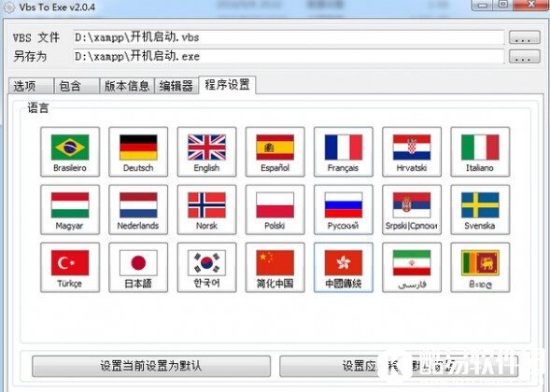Select the Svenska language flag
The width and height of the screenshot is (550, 392).
coord(480,210)
